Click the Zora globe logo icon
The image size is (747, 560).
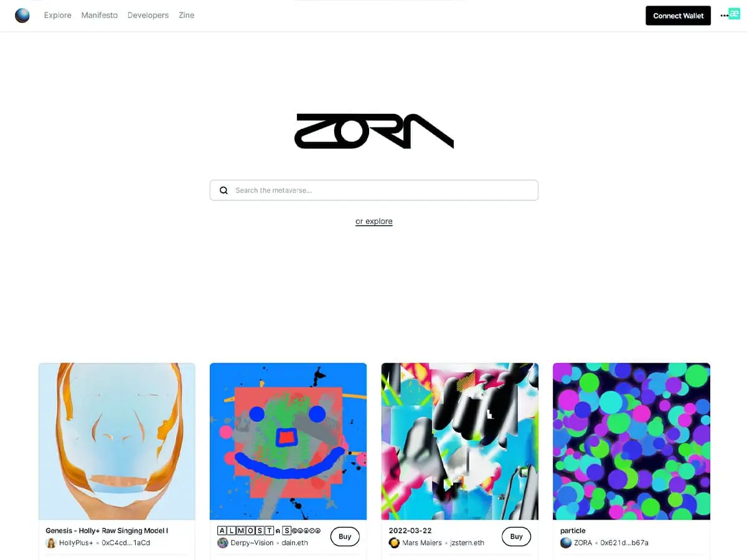[22, 16]
